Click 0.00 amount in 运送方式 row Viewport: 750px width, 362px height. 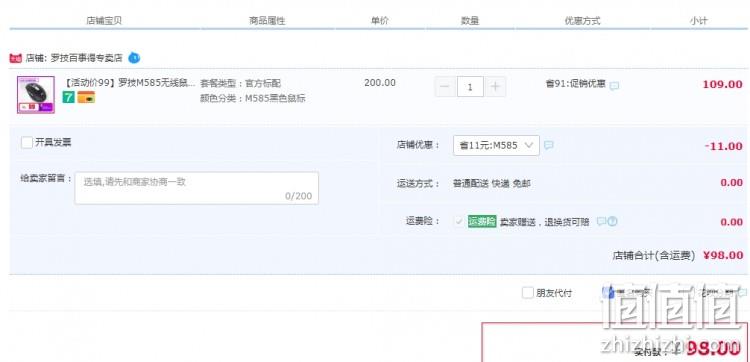click(x=731, y=183)
